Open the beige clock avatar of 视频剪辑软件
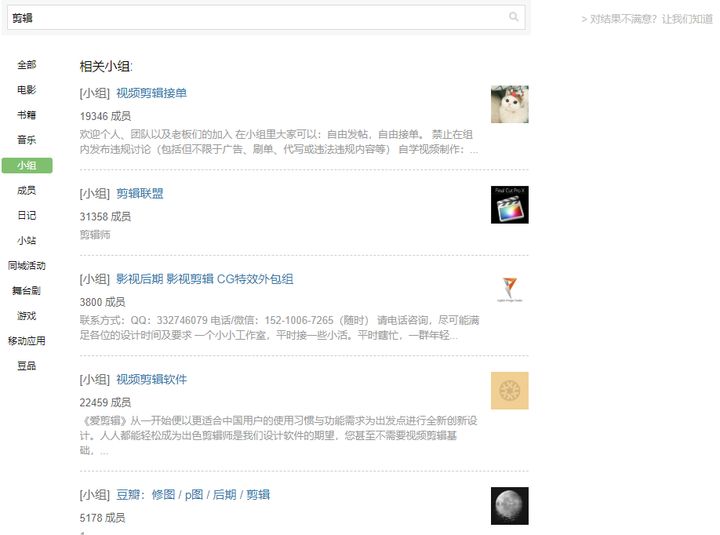 [x=510, y=391]
